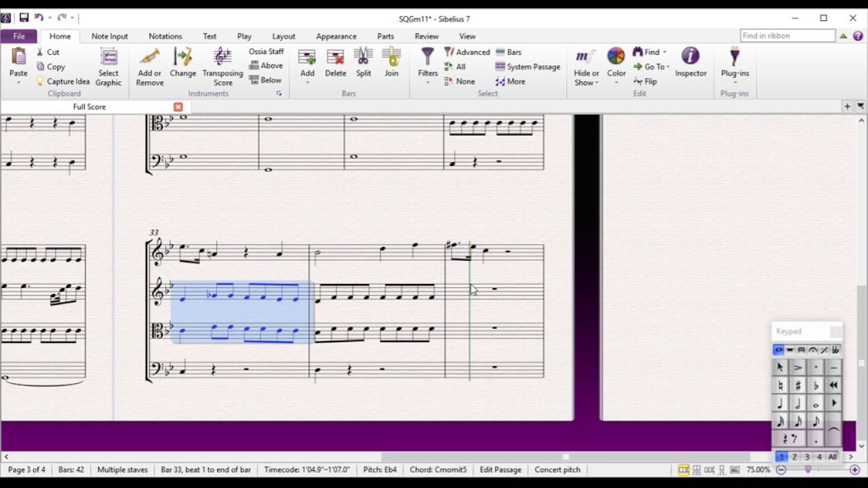Image resolution: width=868 pixels, height=488 pixels.
Task: Click the Copy command
Action: [50, 66]
